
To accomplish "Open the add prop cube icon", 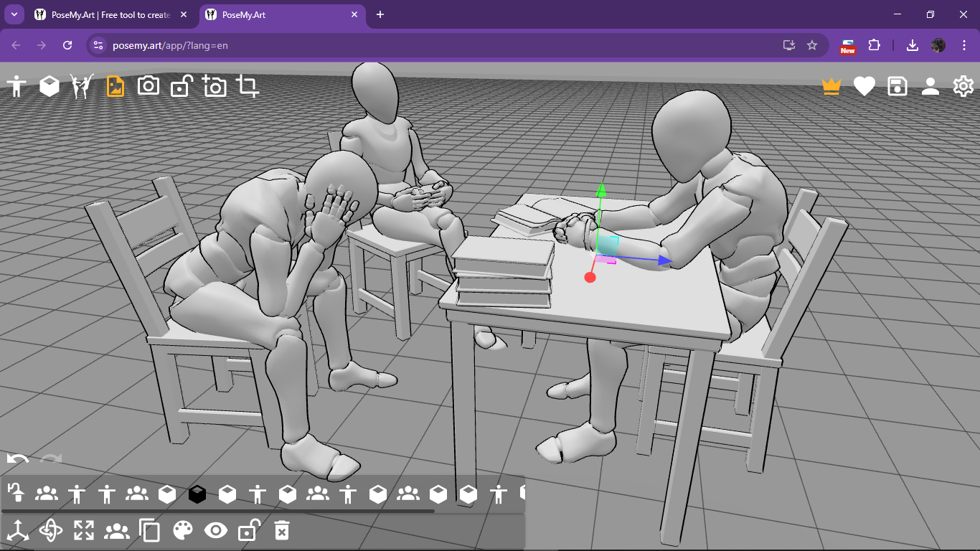I will [50, 86].
